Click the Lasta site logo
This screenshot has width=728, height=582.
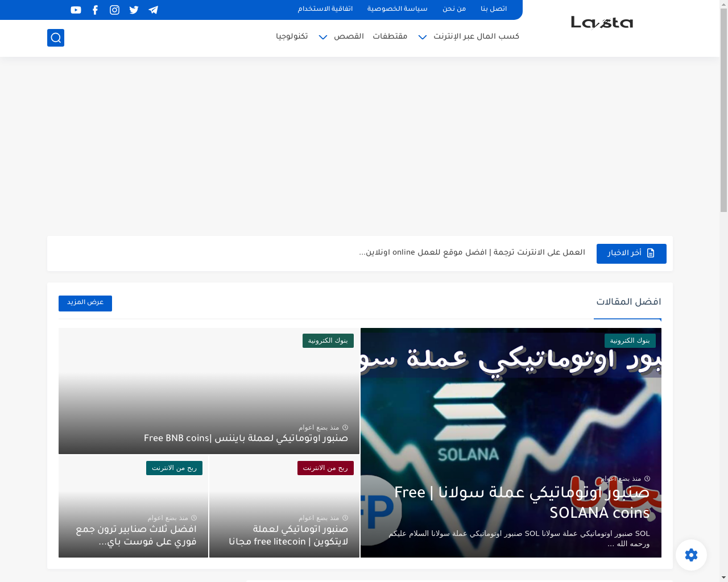(x=602, y=22)
